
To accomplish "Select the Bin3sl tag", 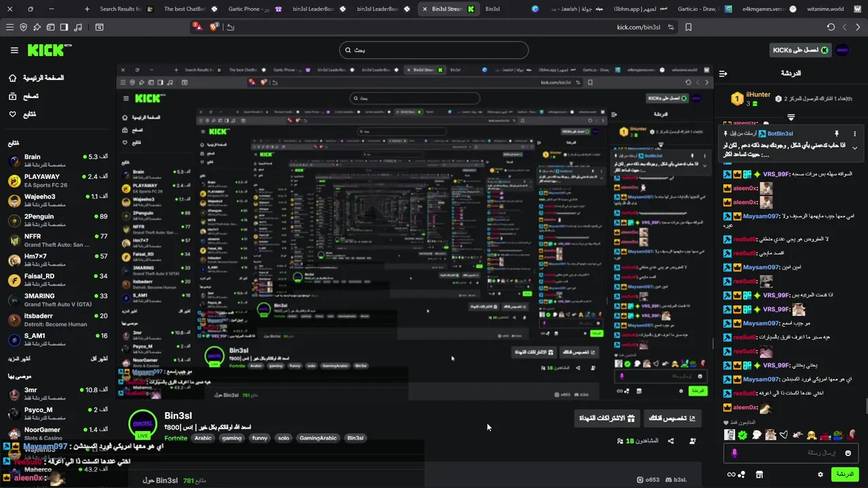I will tap(355, 438).
